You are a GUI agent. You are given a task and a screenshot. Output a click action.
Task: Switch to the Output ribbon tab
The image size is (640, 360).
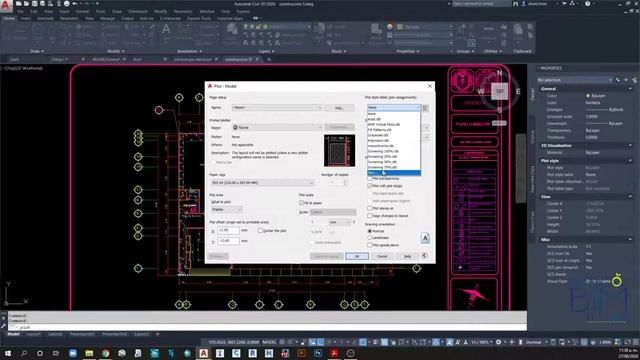click(127, 18)
